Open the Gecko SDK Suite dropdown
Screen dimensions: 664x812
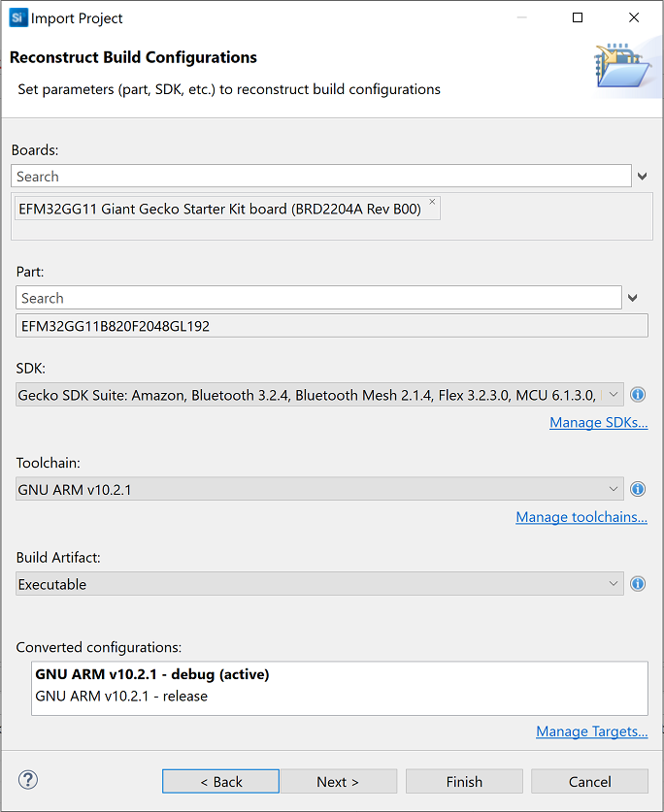[612, 395]
